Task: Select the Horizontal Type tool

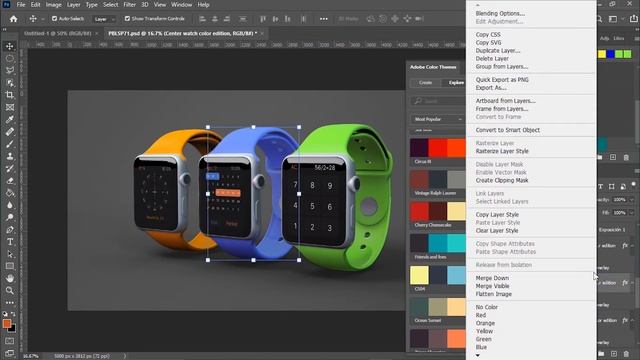Action: (x=10, y=242)
